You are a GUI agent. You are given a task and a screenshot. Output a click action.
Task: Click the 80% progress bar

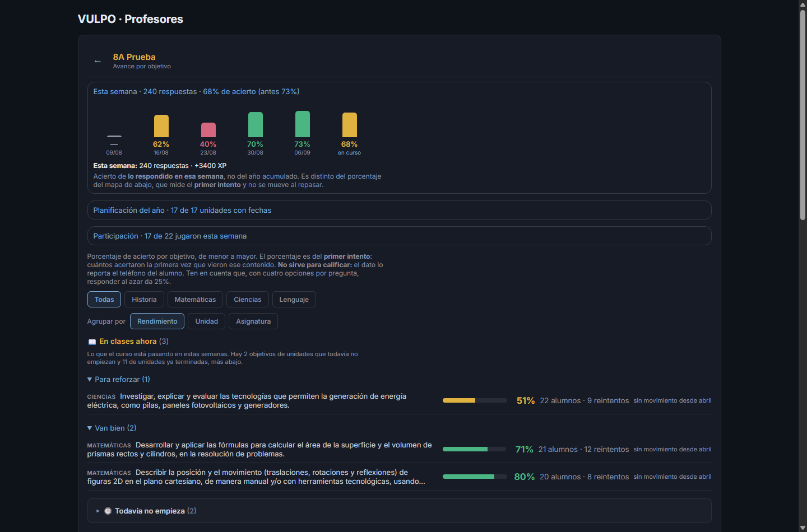[x=475, y=477]
